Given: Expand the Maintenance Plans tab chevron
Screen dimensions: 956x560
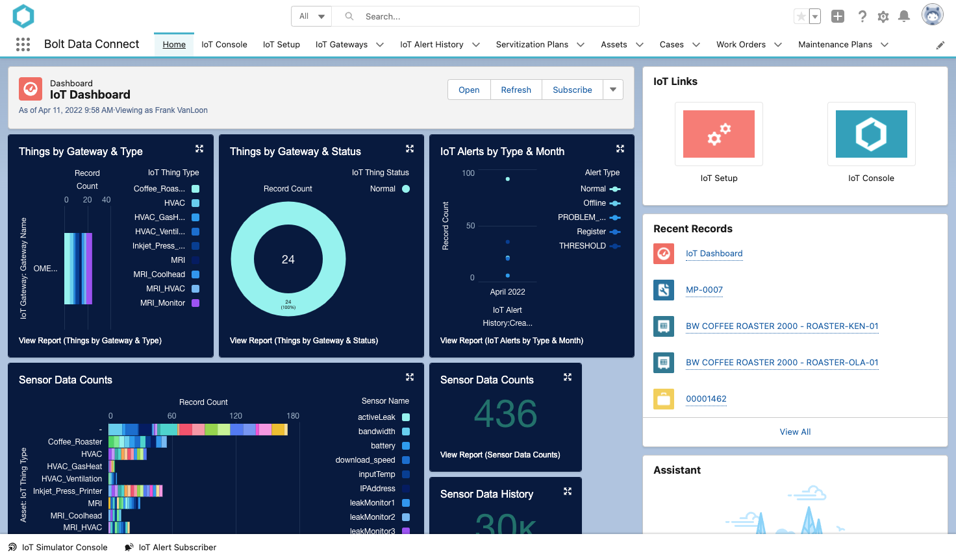Looking at the screenshot, I should coord(885,45).
